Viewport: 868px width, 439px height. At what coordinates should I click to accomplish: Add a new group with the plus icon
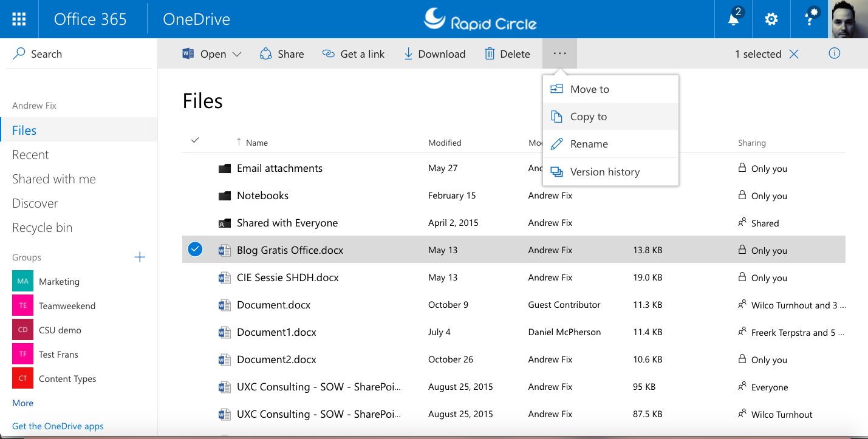(x=140, y=257)
